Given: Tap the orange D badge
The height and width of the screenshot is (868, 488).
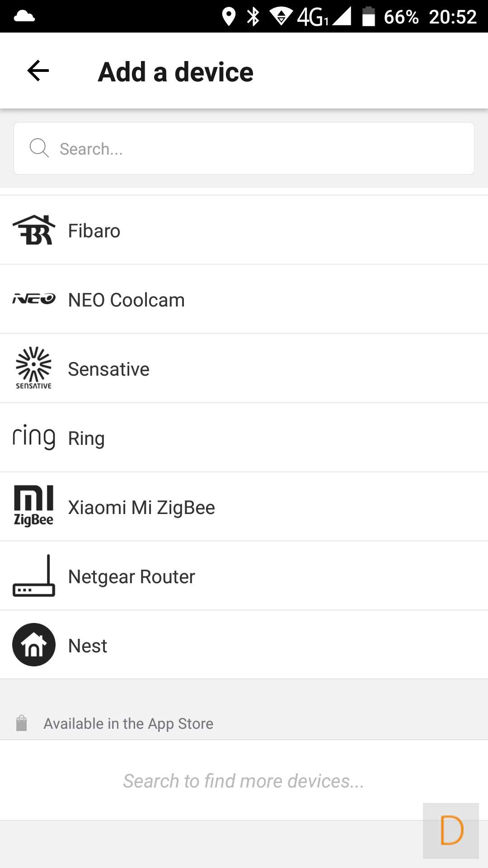Looking at the screenshot, I should (x=451, y=830).
